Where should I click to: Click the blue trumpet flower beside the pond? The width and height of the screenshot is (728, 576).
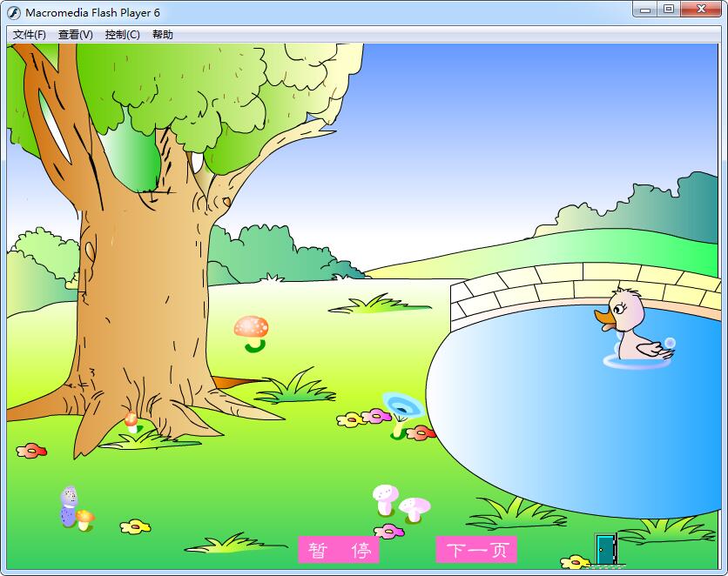coord(400,407)
